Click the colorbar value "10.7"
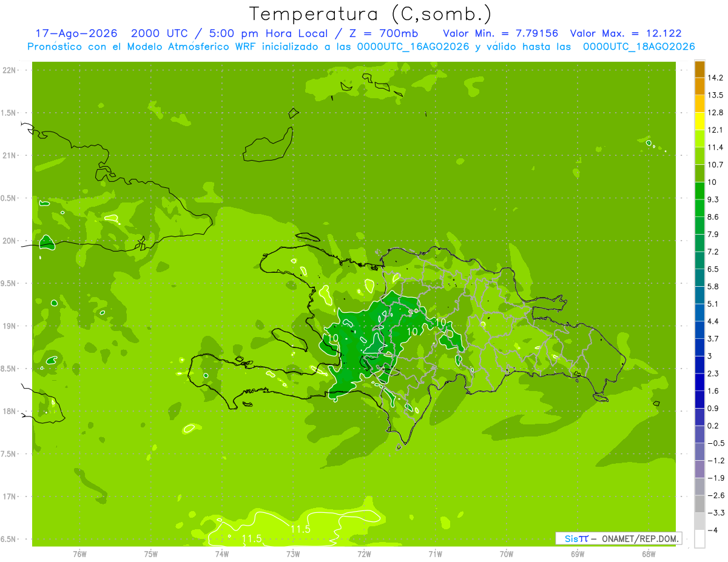This screenshot has height=562, width=728. pos(715,165)
